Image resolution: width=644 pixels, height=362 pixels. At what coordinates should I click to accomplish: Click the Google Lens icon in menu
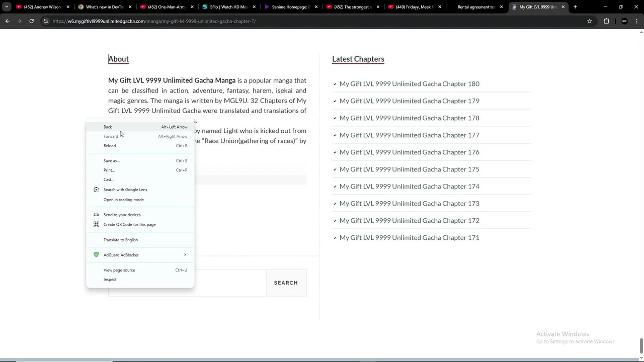96,190
